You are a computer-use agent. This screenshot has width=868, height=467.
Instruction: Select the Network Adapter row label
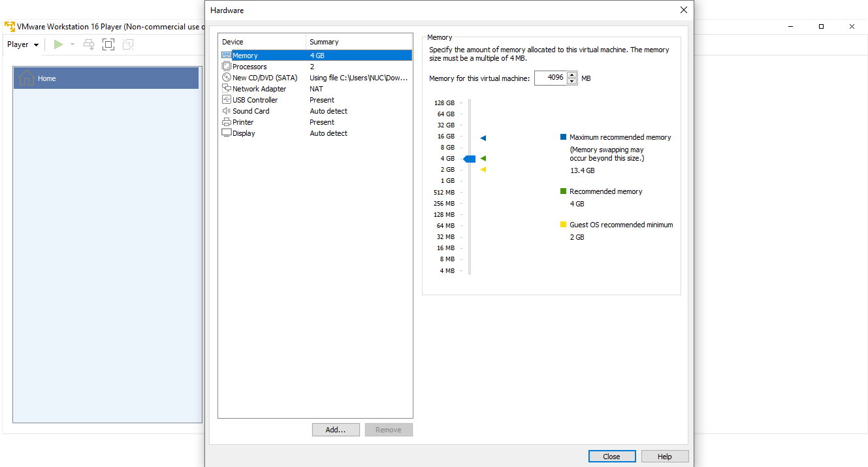[259, 89]
